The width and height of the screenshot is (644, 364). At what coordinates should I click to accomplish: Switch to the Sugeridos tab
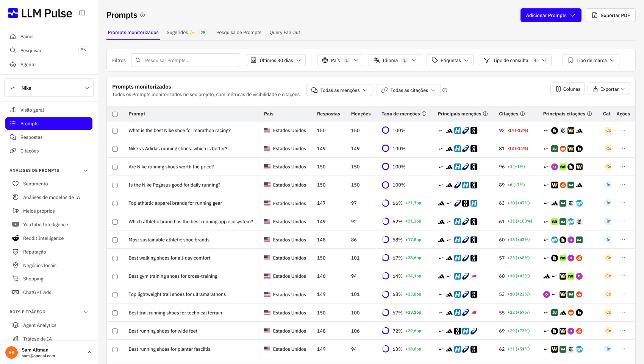(187, 33)
